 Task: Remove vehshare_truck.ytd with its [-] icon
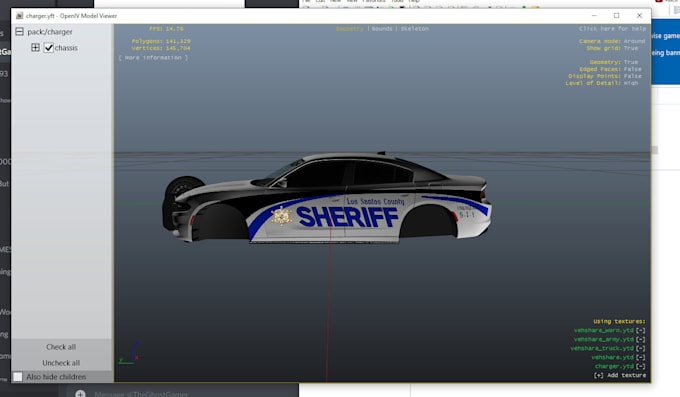(641, 348)
